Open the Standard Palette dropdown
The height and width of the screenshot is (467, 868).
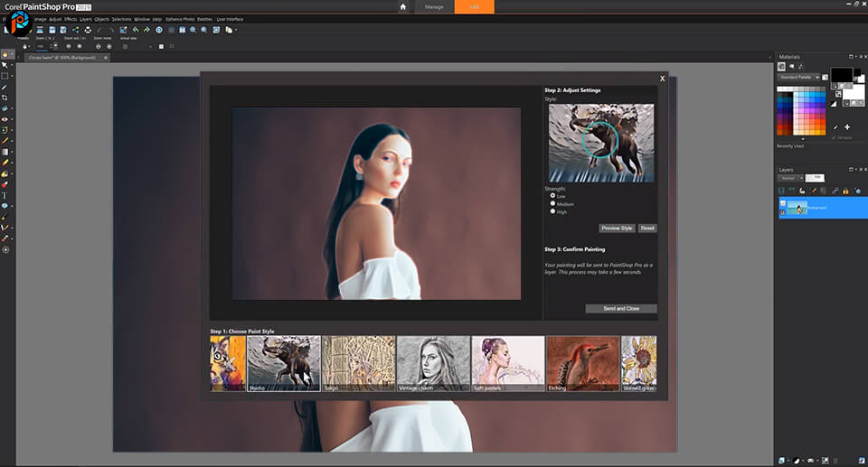pos(798,78)
